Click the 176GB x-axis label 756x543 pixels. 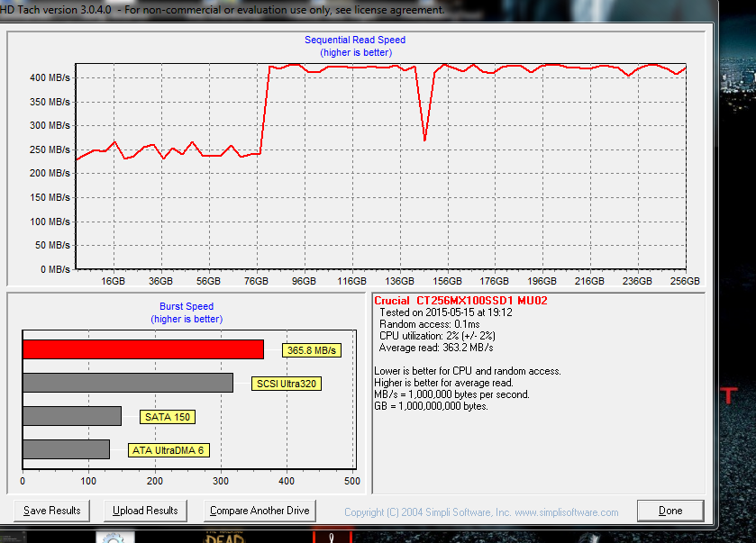(494, 281)
